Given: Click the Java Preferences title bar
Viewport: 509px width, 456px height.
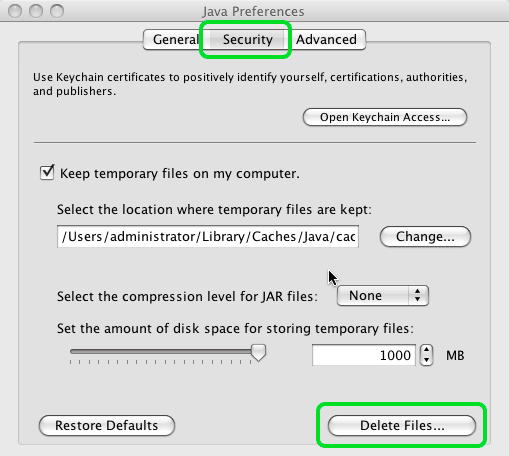Looking at the screenshot, I should click(x=253, y=11).
